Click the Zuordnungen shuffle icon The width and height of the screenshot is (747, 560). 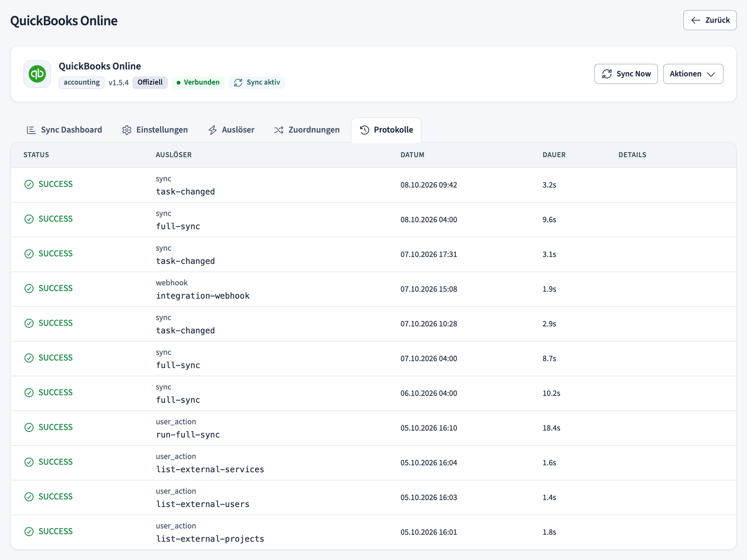point(279,130)
